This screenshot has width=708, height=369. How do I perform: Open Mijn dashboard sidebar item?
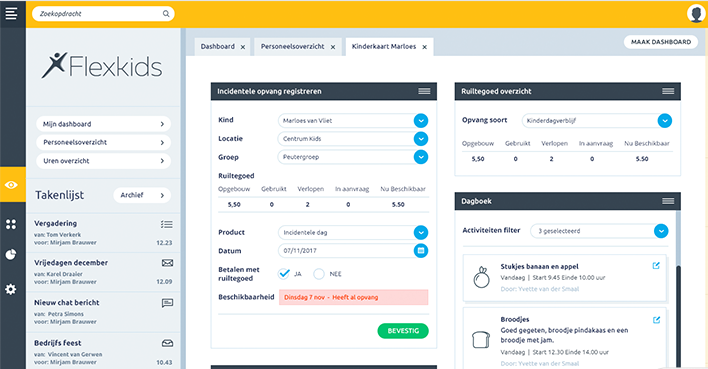[103, 124]
